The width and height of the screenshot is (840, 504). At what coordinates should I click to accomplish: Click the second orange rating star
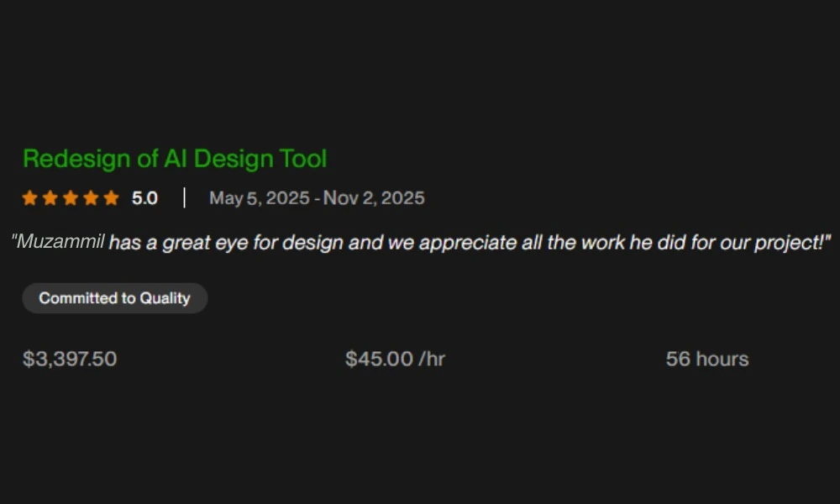pos(50,198)
